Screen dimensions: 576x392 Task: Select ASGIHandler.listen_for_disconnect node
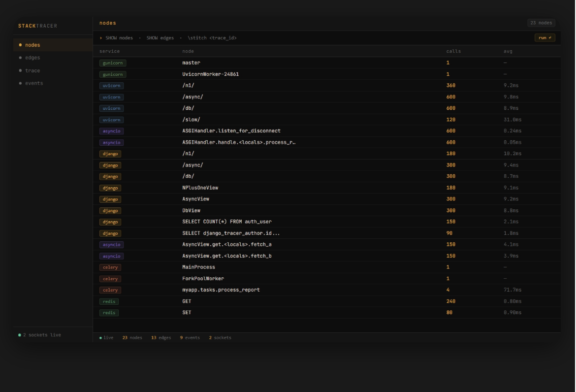coord(231,131)
